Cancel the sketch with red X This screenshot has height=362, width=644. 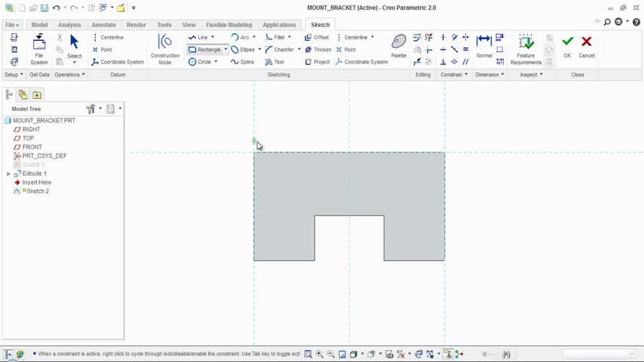tap(587, 46)
